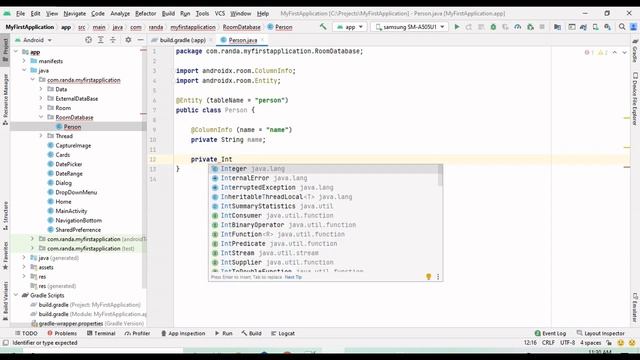Open the completion popup three-dots options
The height and width of the screenshot is (360, 640).
click(438, 277)
